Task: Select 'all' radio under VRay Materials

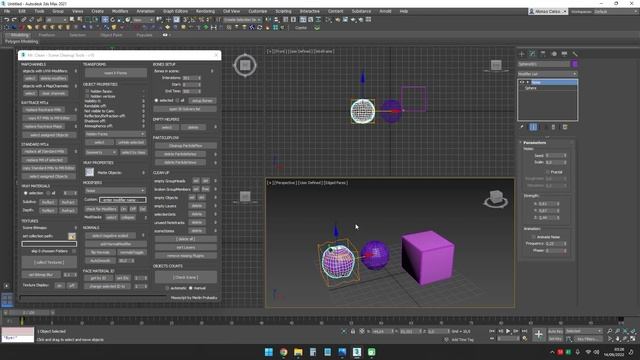Action: pos(48,193)
